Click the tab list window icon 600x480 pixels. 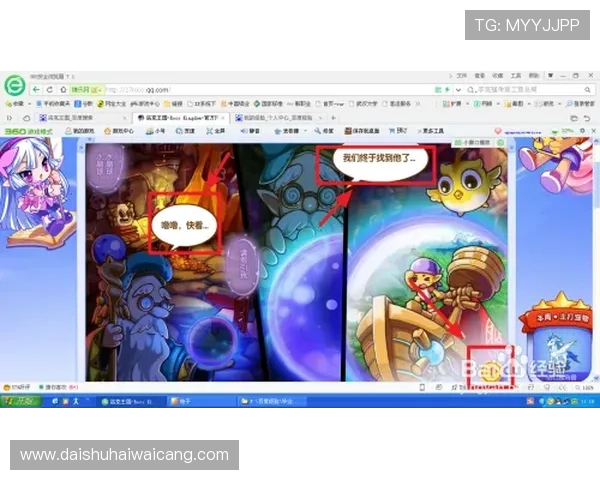[x=574, y=118]
